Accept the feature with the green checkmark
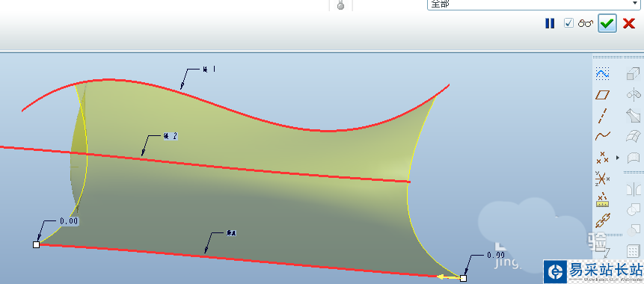 pos(607,23)
